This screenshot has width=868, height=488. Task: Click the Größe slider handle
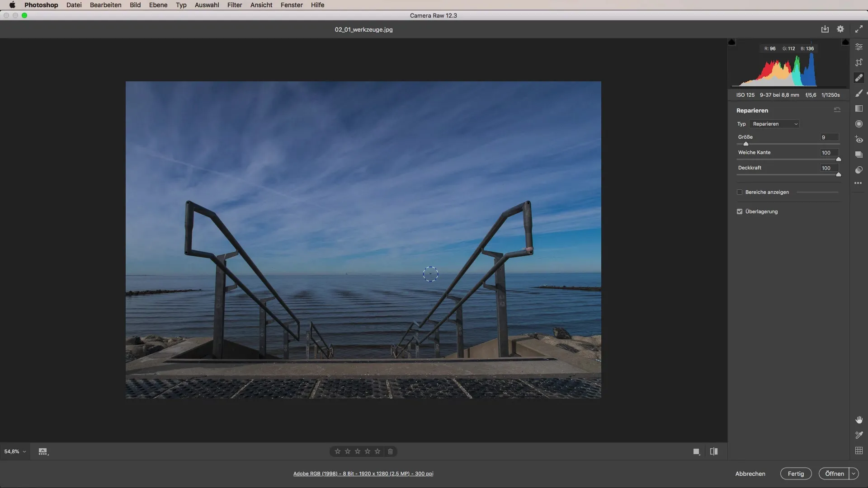click(746, 144)
